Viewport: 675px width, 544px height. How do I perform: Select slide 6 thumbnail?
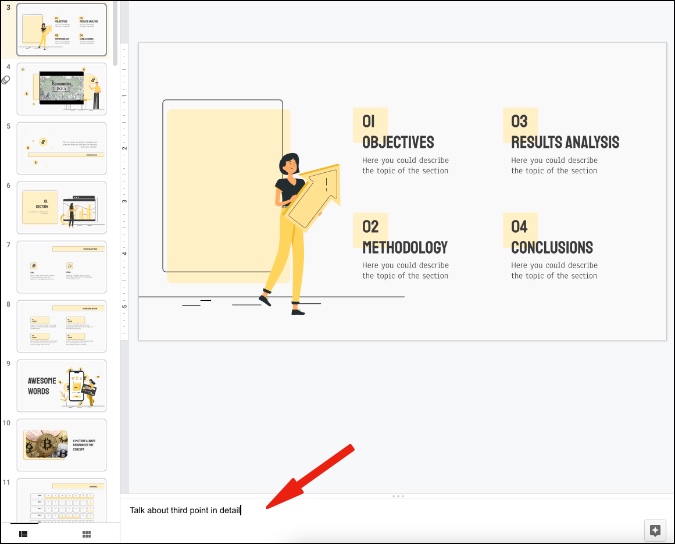coord(62,208)
